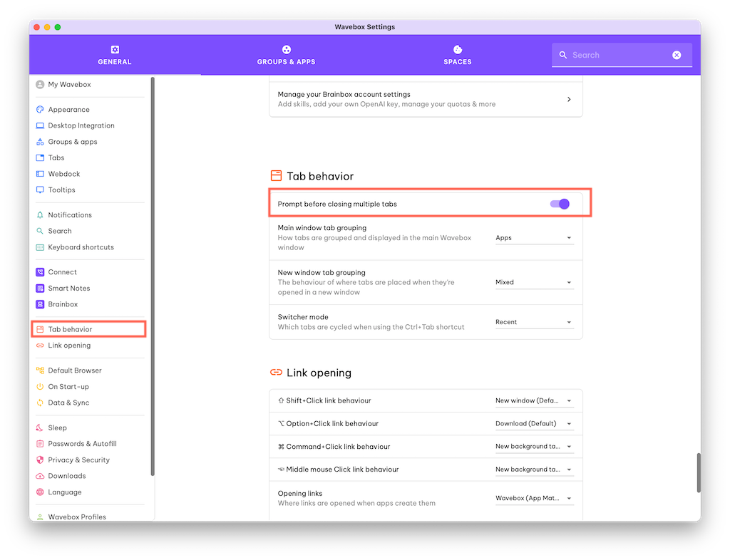The width and height of the screenshot is (730, 560).
Task: Click the Link opening heading icon
Action: point(276,372)
